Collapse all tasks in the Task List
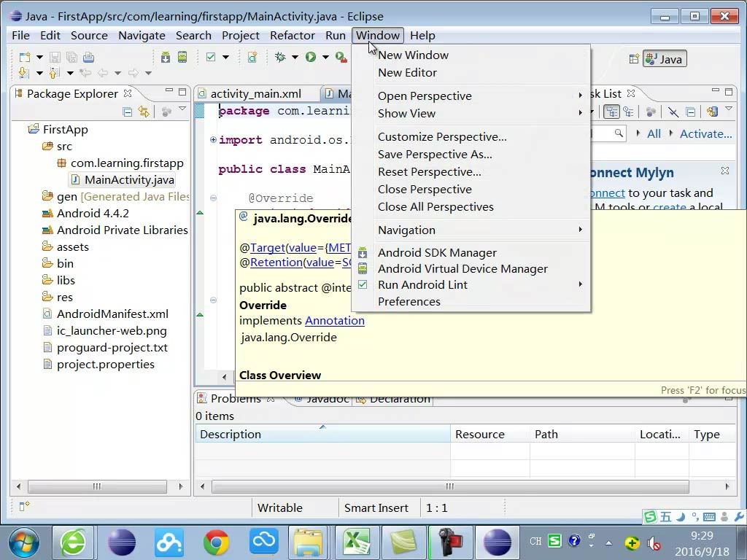The height and width of the screenshot is (560, 747). click(x=690, y=112)
